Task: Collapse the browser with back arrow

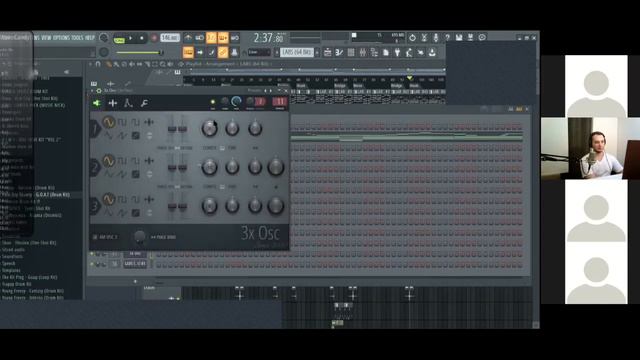Action: click(67, 72)
